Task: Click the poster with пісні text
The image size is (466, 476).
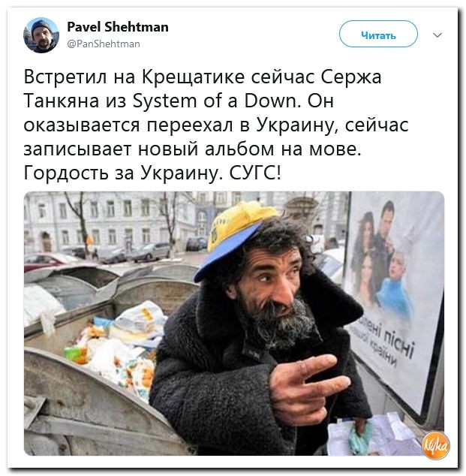Action: [x=395, y=303]
